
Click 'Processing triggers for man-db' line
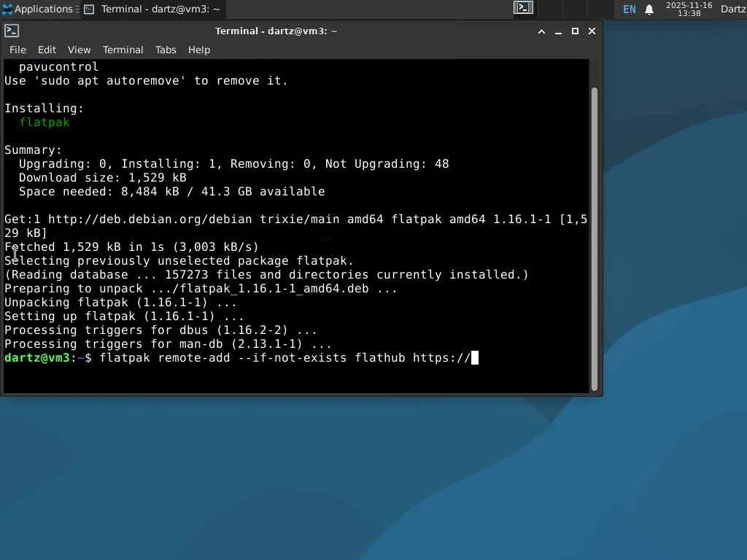(x=169, y=344)
